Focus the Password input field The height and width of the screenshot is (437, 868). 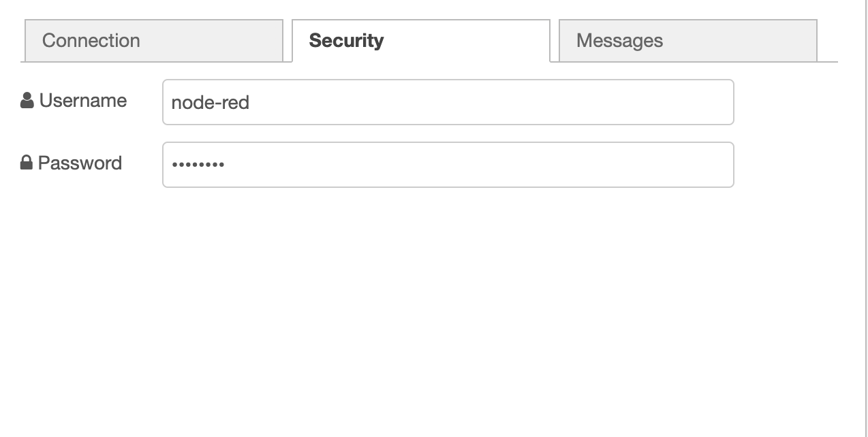point(448,165)
